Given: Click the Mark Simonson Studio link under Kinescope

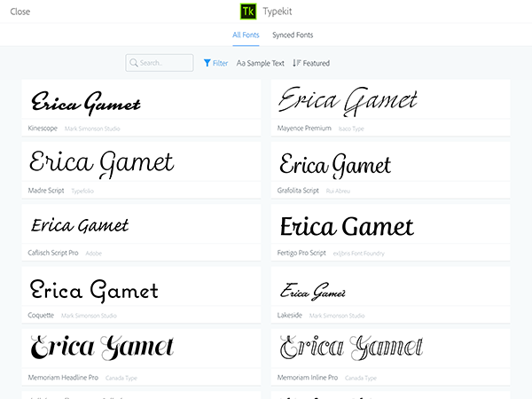Looking at the screenshot, I should click(x=92, y=129).
